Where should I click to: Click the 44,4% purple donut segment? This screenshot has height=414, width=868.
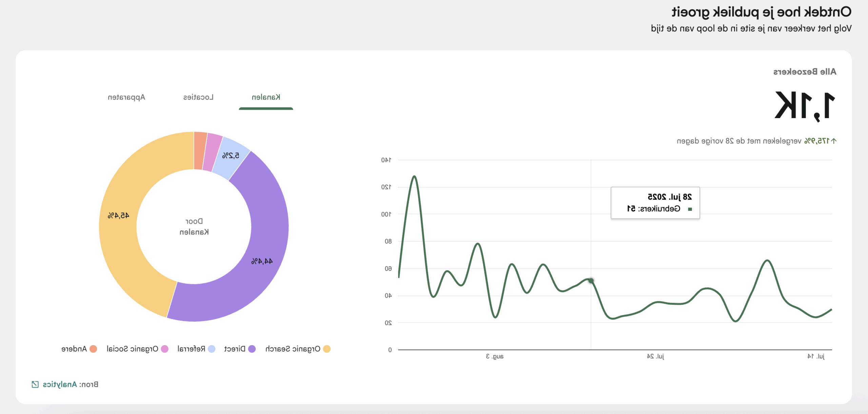click(x=262, y=261)
